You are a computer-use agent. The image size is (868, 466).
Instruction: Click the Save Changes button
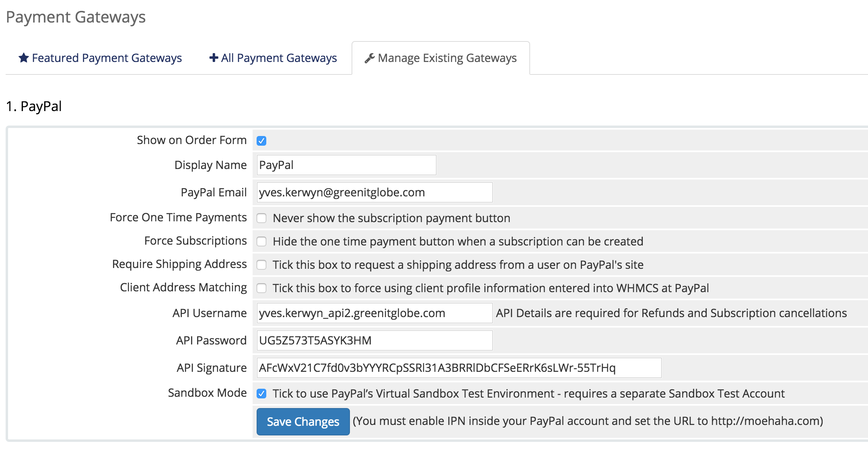click(x=303, y=421)
